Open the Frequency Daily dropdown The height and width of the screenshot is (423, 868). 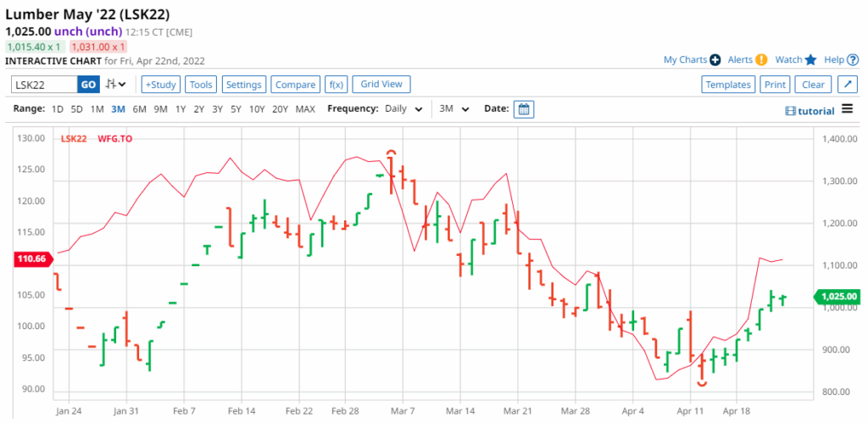point(405,109)
